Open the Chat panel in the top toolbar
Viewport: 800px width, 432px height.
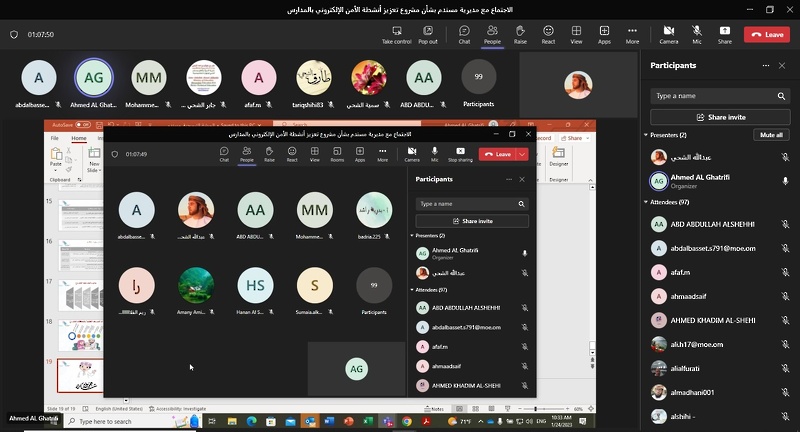(x=464, y=33)
